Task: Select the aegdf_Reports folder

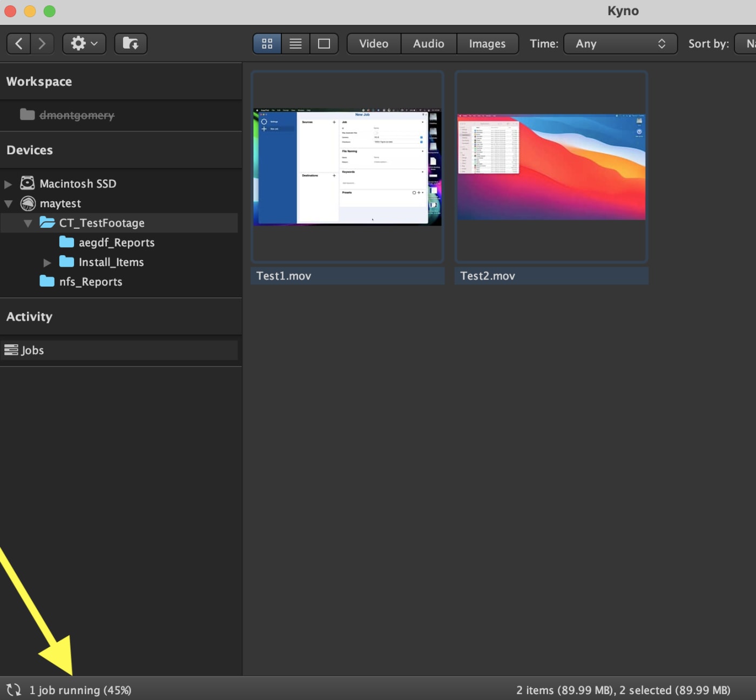Action: (x=116, y=243)
